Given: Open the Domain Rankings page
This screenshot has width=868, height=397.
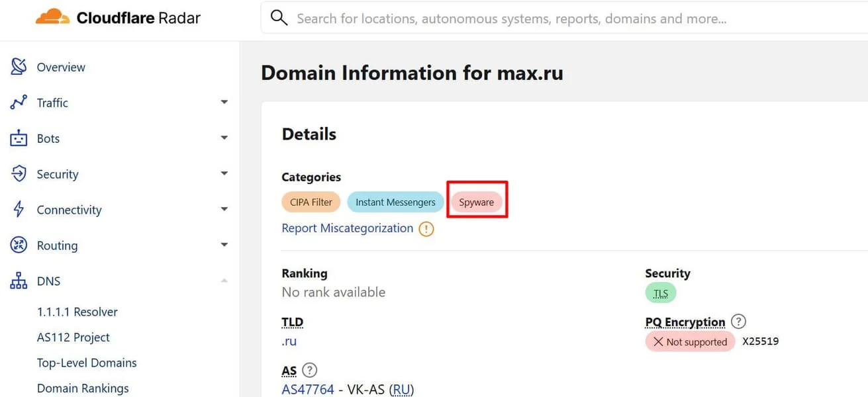Looking at the screenshot, I should point(82,388).
